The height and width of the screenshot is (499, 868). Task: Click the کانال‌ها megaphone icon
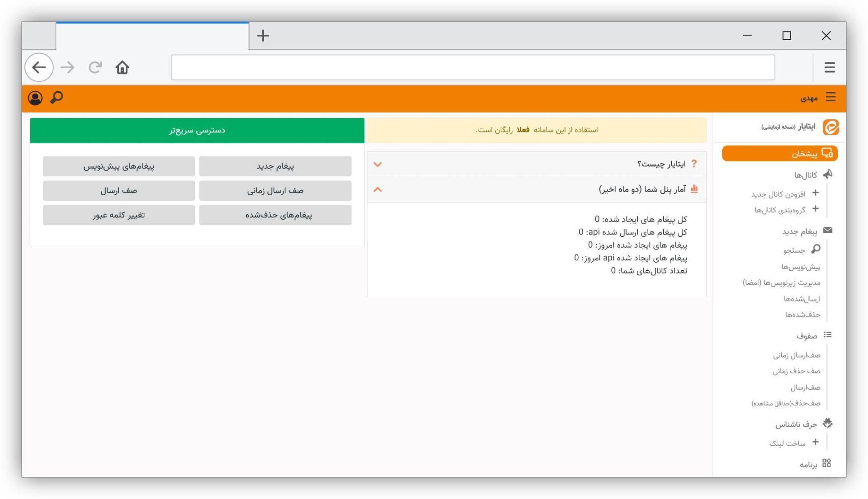click(x=827, y=174)
